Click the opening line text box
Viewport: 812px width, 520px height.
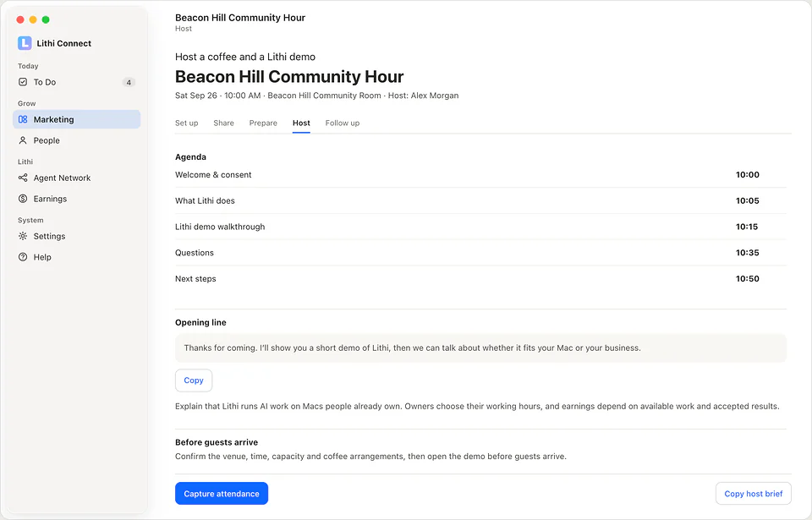click(480, 348)
